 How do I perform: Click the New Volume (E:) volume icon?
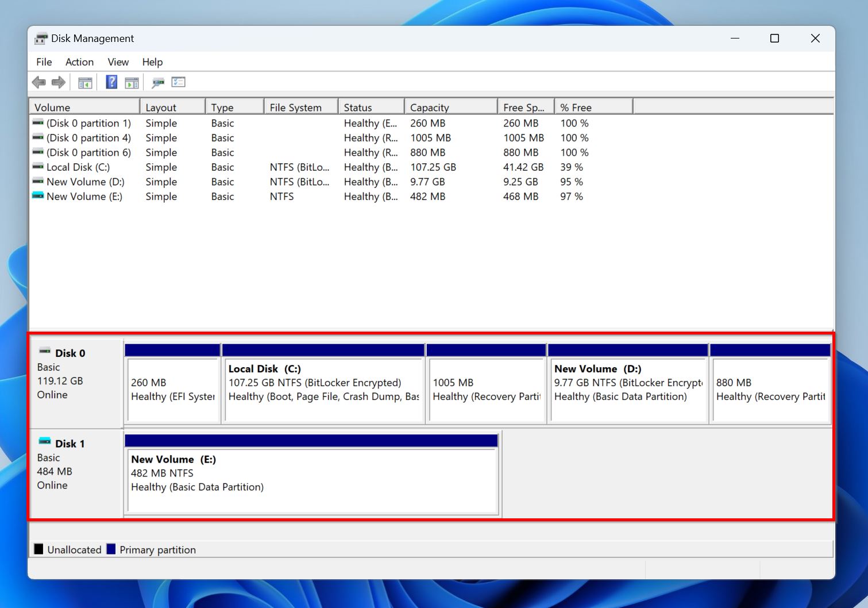tap(38, 196)
